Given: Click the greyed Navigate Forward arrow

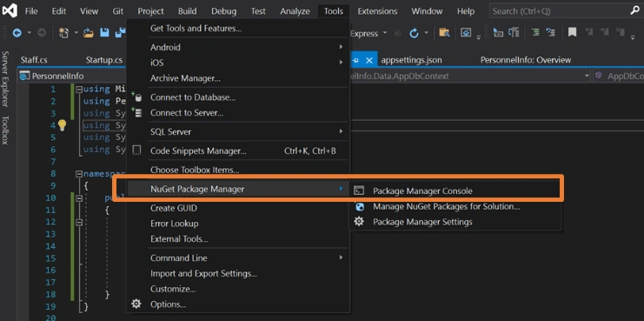Looking at the screenshot, I should tap(42, 33).
